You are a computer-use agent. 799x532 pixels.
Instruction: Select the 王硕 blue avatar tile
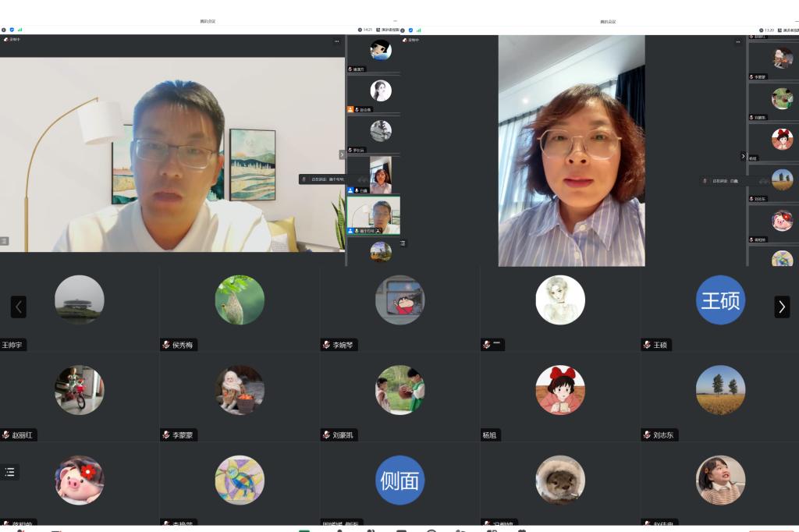point(720,300)
